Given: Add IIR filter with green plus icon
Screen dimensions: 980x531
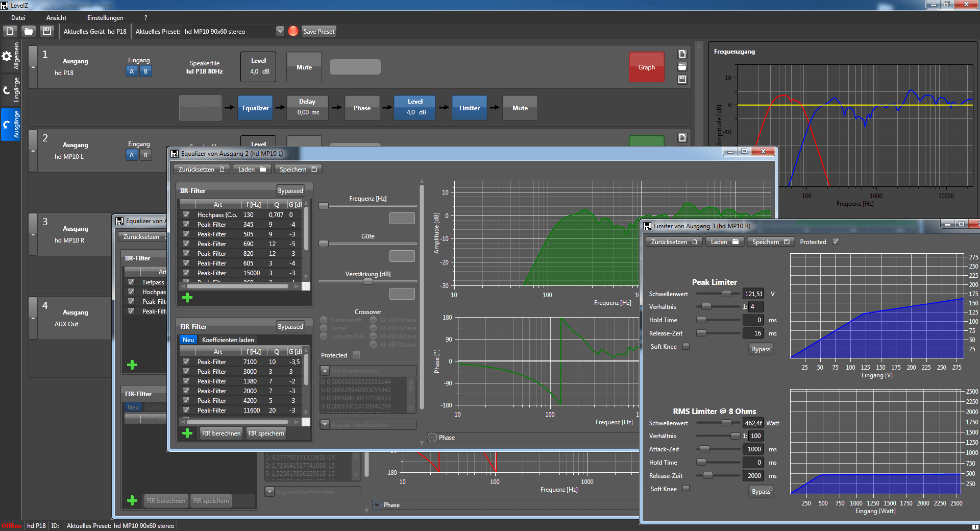Looking at the screenshot, I should [x=187, y=298].
